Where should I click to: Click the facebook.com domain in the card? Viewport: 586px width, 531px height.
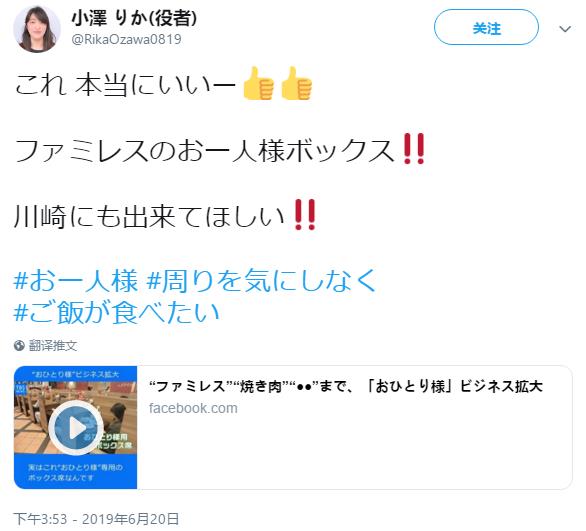[193, 408]
